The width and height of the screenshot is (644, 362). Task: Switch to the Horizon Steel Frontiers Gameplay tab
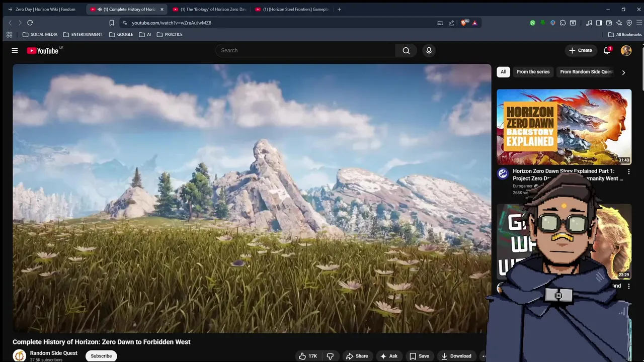(292, 9)
